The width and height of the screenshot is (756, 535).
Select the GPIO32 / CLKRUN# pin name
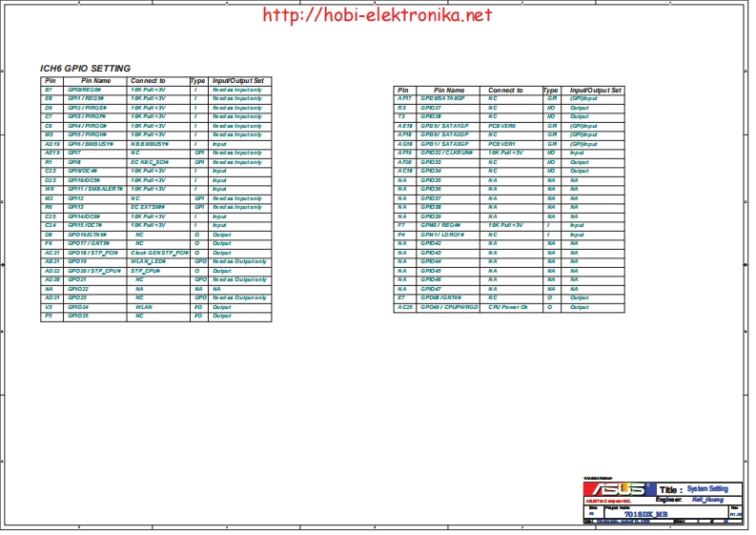click(x=446, y=153)
